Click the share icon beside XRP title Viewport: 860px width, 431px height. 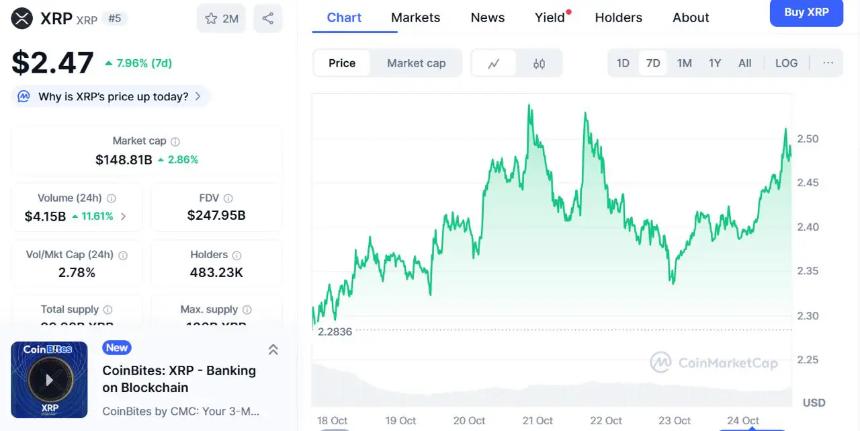tap(267, 18)
